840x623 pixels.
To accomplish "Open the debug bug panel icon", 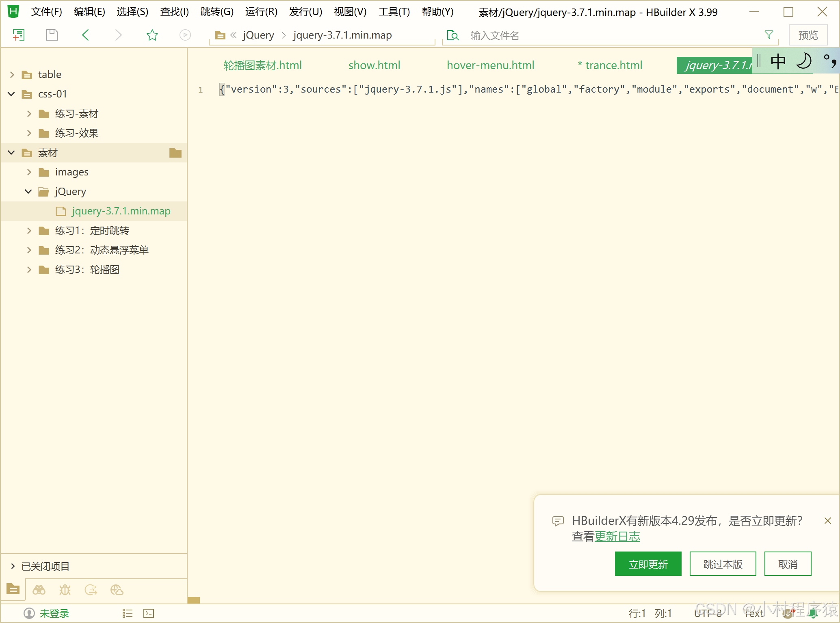I will pyautogui.click(x=65, y=590).
